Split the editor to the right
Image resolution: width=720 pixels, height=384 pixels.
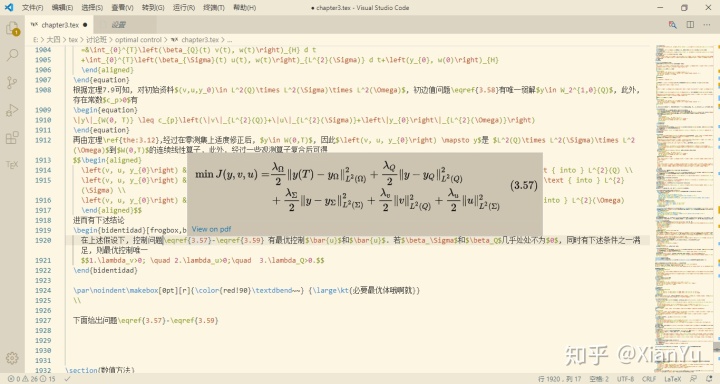690,25
